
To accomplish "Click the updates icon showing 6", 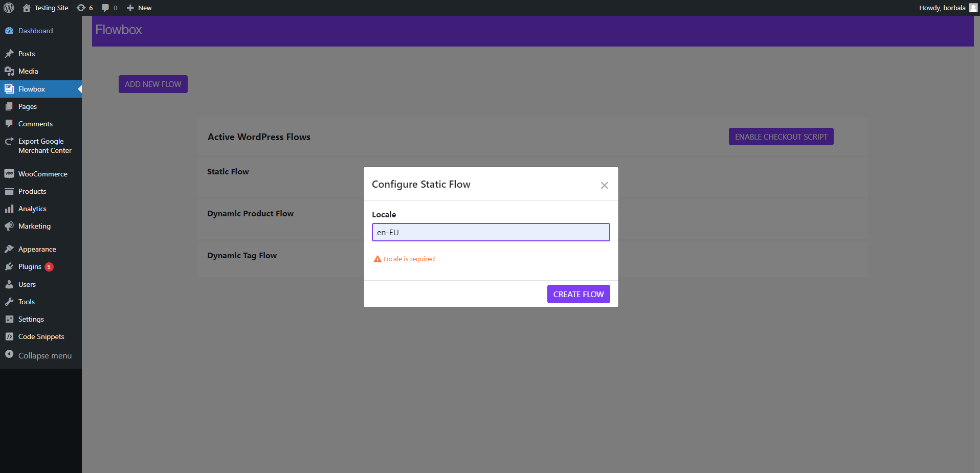I will pyautogui.click(x=81, y=8).
